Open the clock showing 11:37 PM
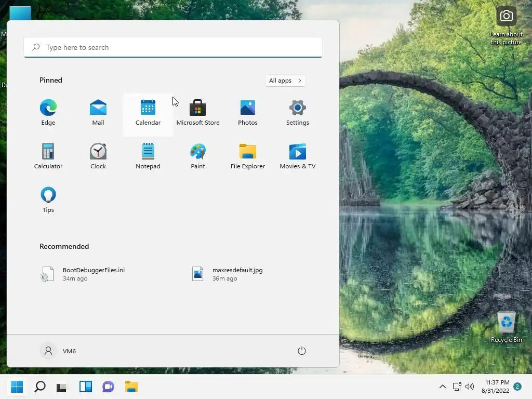Viewport: 532px width, 399px height. point(496,387)
